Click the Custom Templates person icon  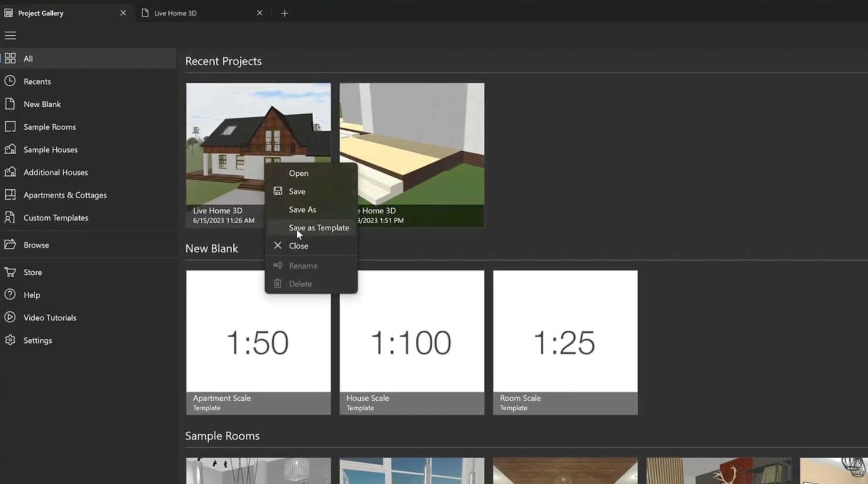tap(10, 217)
